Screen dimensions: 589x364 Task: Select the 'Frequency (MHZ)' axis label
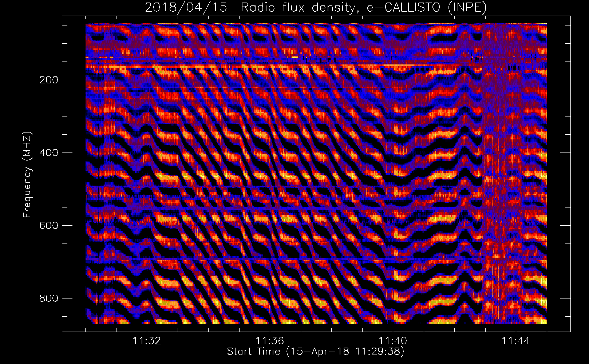point(27,174)
